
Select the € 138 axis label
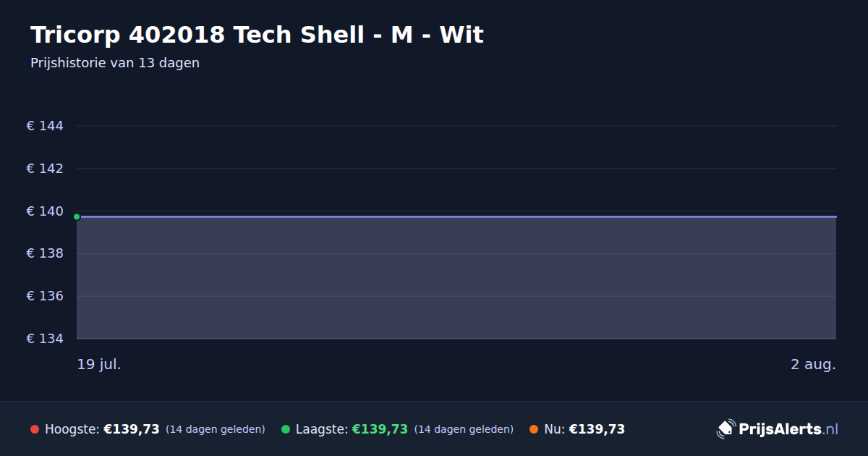click(x=45, y=253)
